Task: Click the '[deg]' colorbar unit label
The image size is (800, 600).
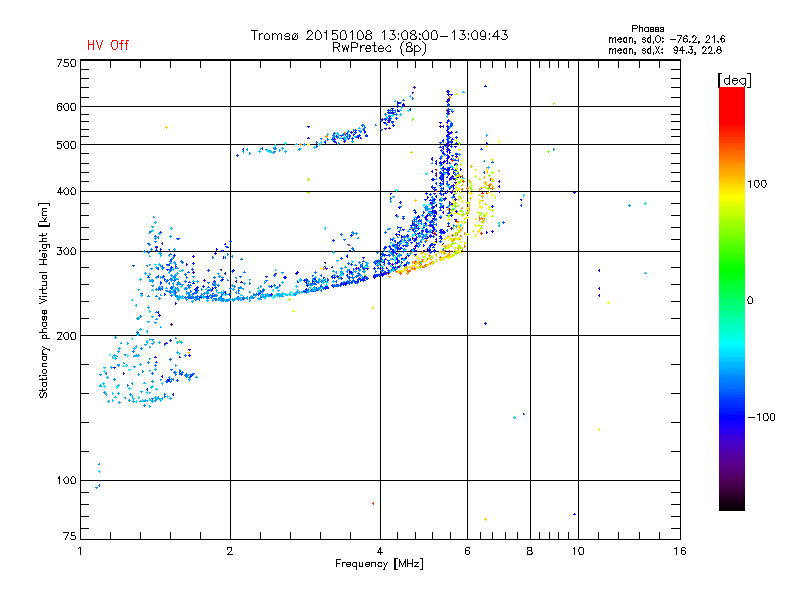Action: pos(734,80)
